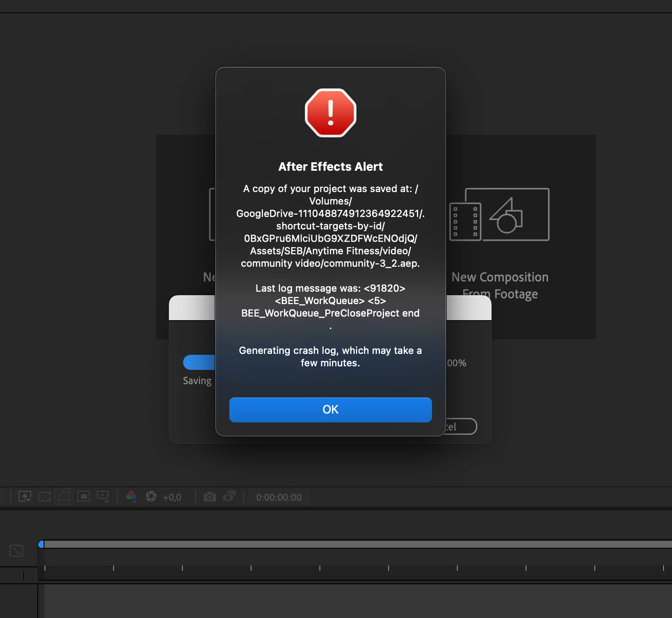Click the timeline time navigator bar
Viewport: 672px width, 618px height.
[358, 544]
